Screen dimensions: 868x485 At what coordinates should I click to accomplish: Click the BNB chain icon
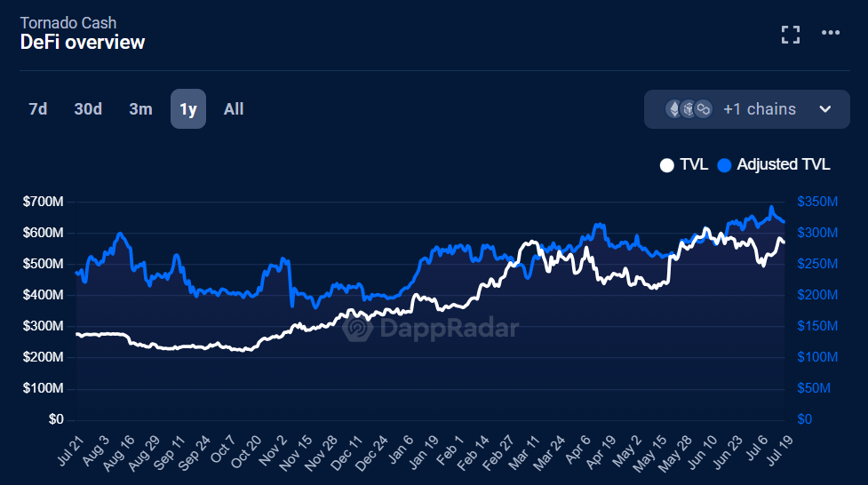click(689, 109)
